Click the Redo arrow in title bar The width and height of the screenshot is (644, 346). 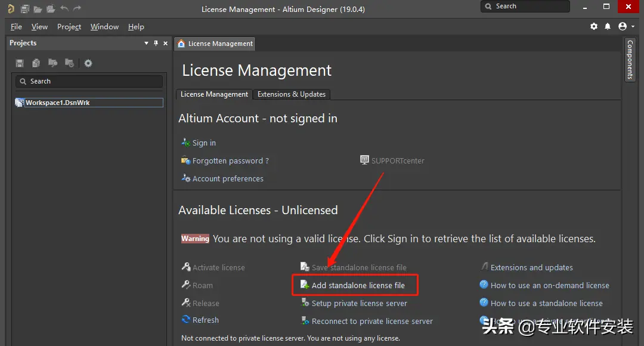77,8
